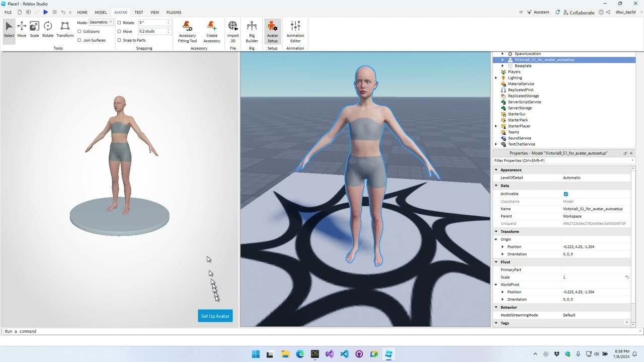Expand the WorldPivot Orientation property
Image resolution: width=644 pixels, height=362 pixels.
tap(502, 299)
